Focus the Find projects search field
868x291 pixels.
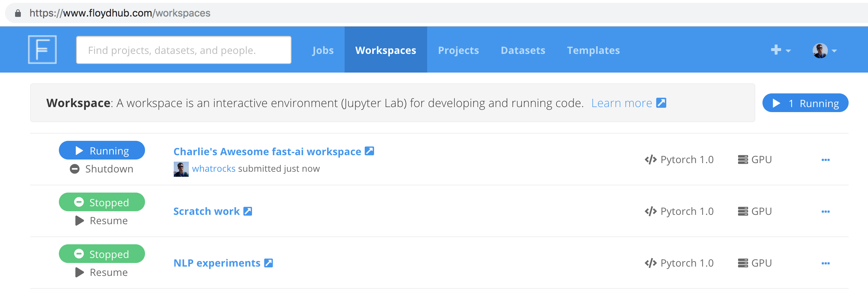tap(183, 50)
